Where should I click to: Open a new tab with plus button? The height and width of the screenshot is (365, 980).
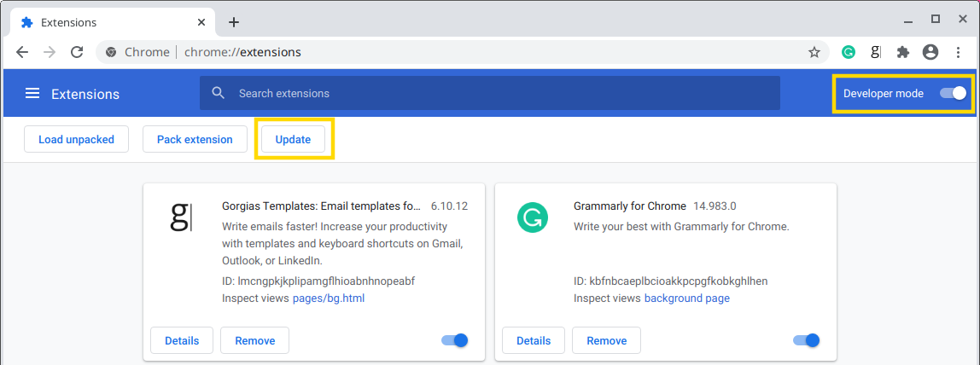pyautogui.click(x=234, y=22)
